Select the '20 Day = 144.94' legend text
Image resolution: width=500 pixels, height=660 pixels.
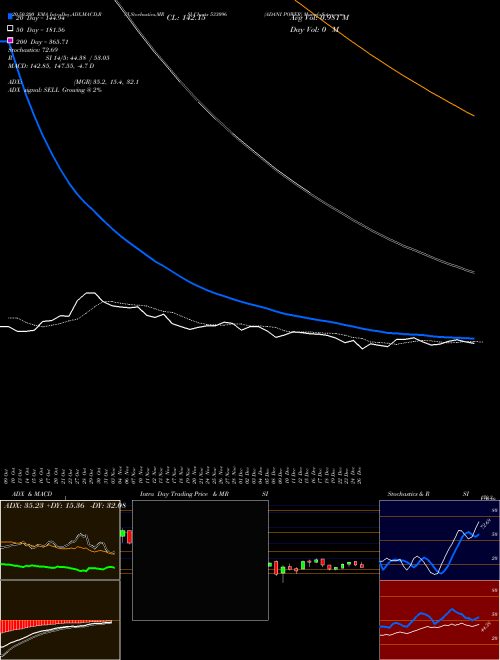coord(42,18)
